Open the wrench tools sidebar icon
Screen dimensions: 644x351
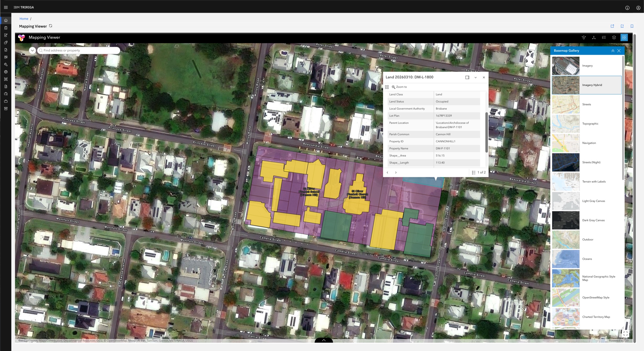coord(6,64)
